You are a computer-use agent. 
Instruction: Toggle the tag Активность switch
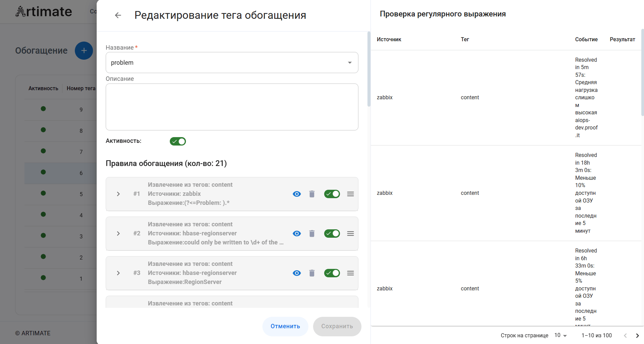point(178,141)
